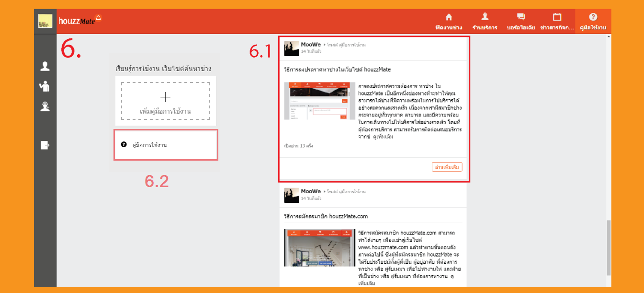Click the houzzMate logo
Screen dimensions: 644x293
click(80, 20)
